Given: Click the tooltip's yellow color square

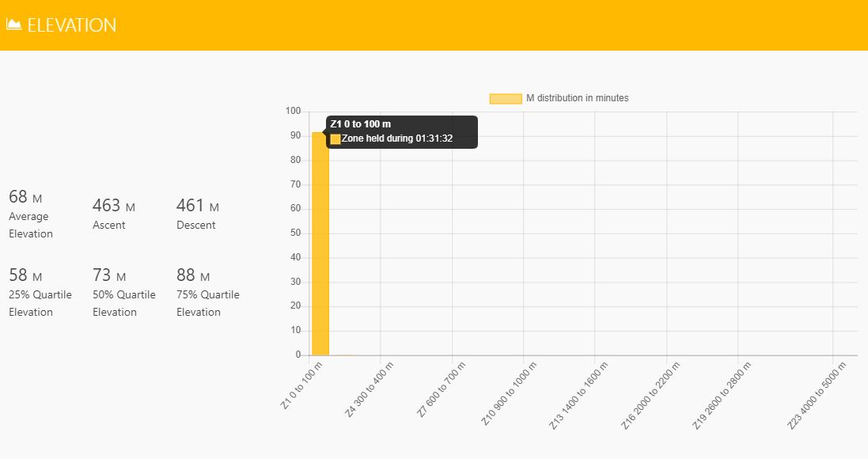Looking at the screenshot, I should pyautogui.click(x=335, y=139).
